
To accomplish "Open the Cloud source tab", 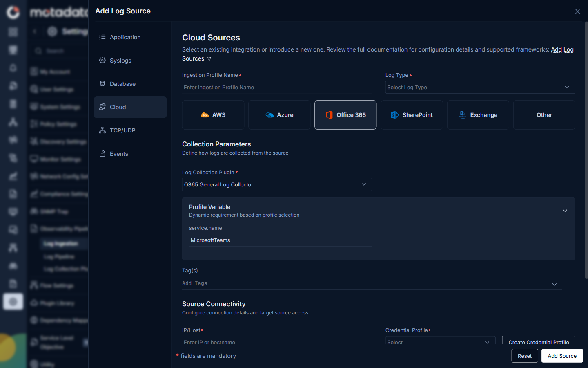I will coord(130,107).
